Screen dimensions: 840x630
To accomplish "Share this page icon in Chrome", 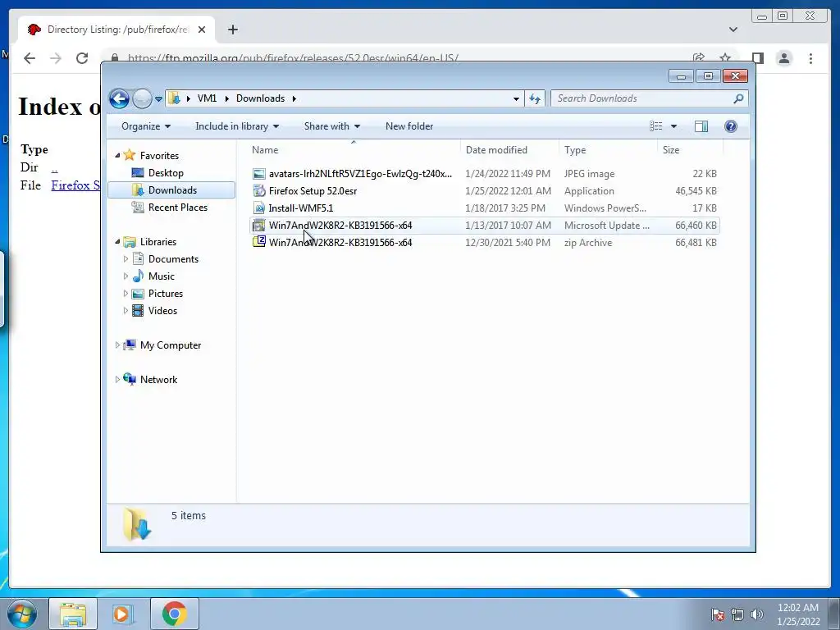I will [699, 57].
